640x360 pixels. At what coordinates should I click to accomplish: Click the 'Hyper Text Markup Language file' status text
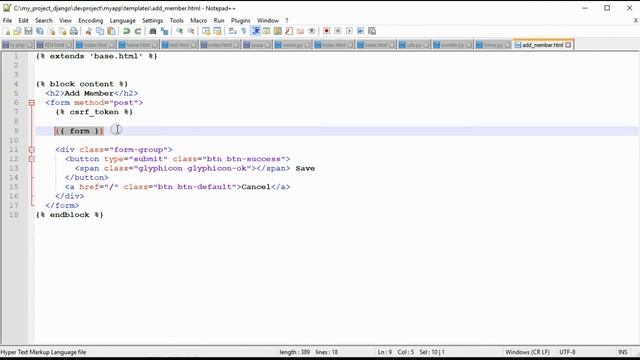point(43,352)
